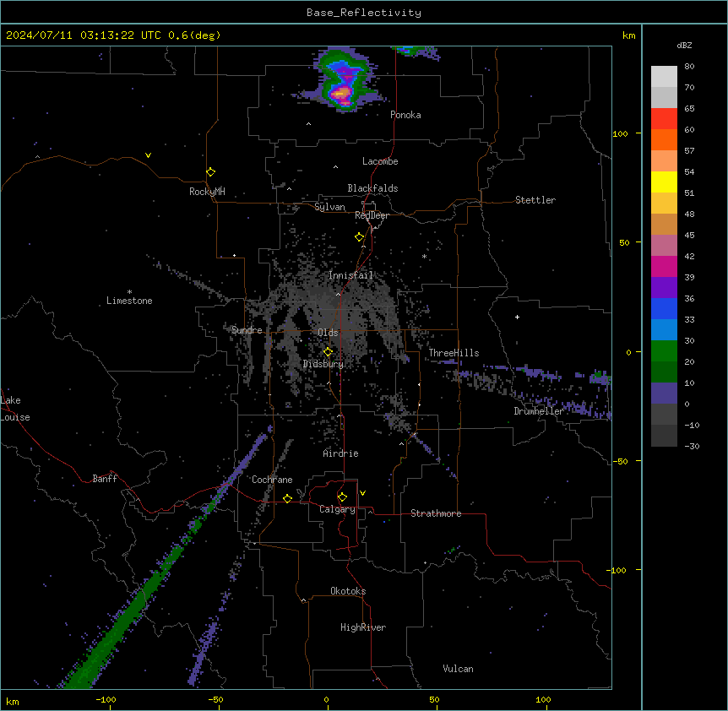This screenshot has width=728, height=711.
Task: Click the slate purple 0-10 dBZ swatch
Action: pyautogui.click(x=664, y=393)
